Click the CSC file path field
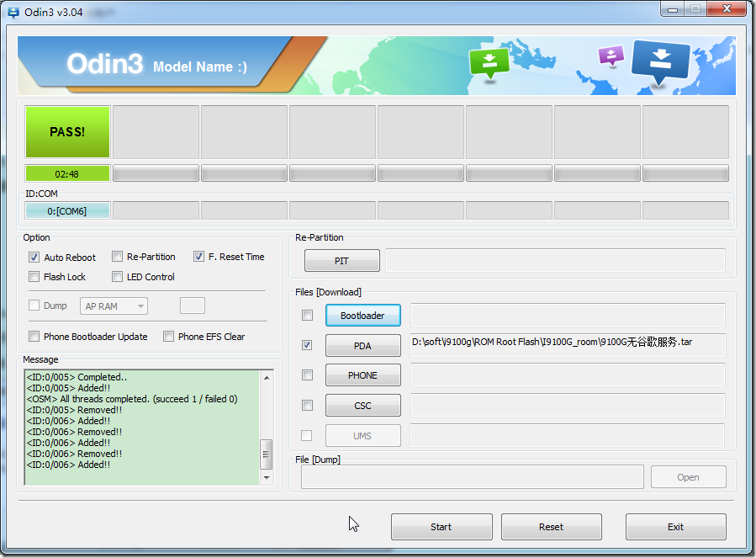Image resolution: width=756 pixels, height=558 pixels. [x=568, y=406]
